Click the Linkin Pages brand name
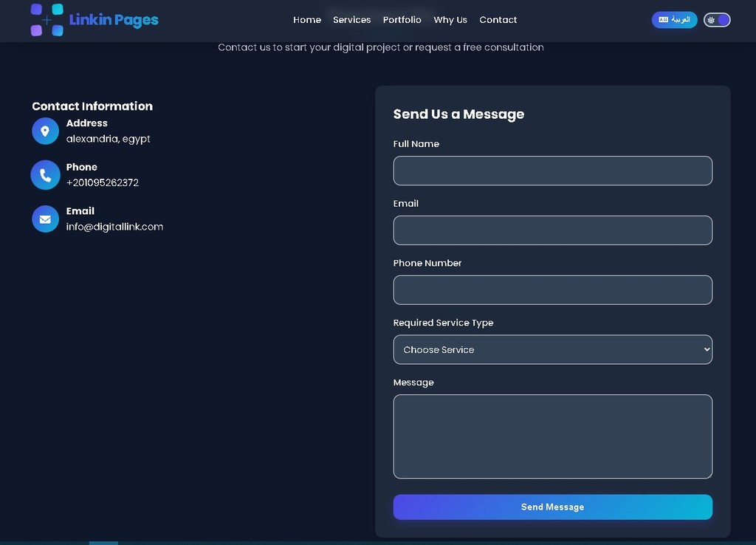 click(114, 20)
